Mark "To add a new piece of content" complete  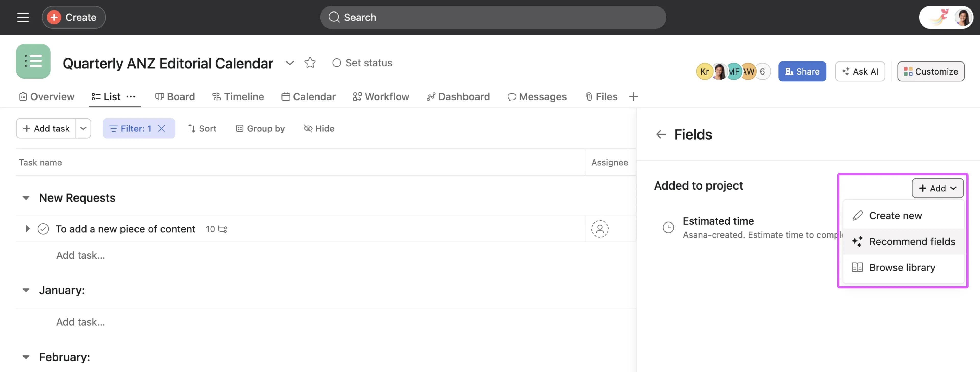(x=43, y=229)
